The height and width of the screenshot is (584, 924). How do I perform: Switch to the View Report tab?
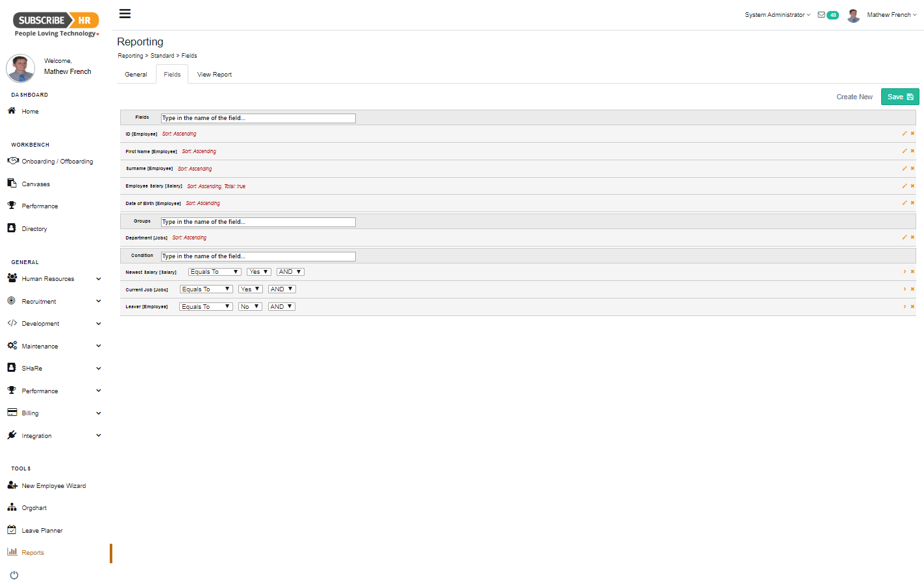pyautogui.click(x=214, y=75)
